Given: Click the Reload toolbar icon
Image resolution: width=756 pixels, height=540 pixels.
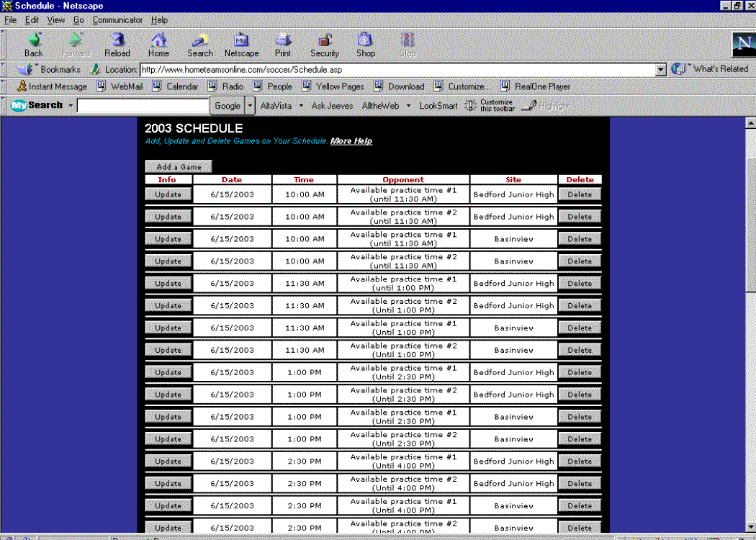Looking at the screenshot, I should click(117, 45).
